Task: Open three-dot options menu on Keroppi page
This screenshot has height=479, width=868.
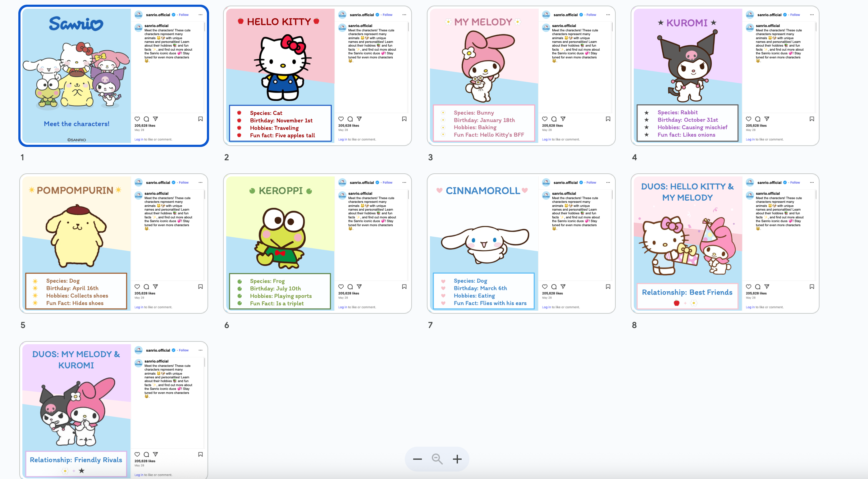Action: (404, 183)
